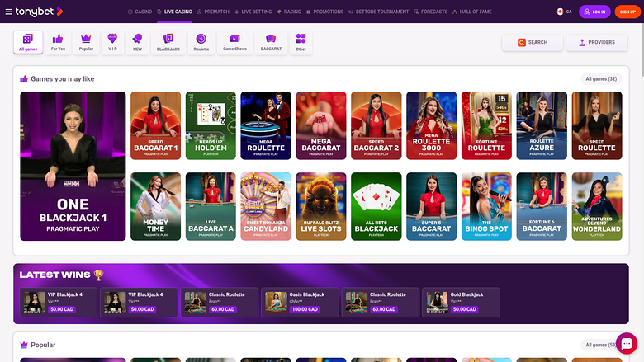Select the Baccarat category icon

[271, 42]
